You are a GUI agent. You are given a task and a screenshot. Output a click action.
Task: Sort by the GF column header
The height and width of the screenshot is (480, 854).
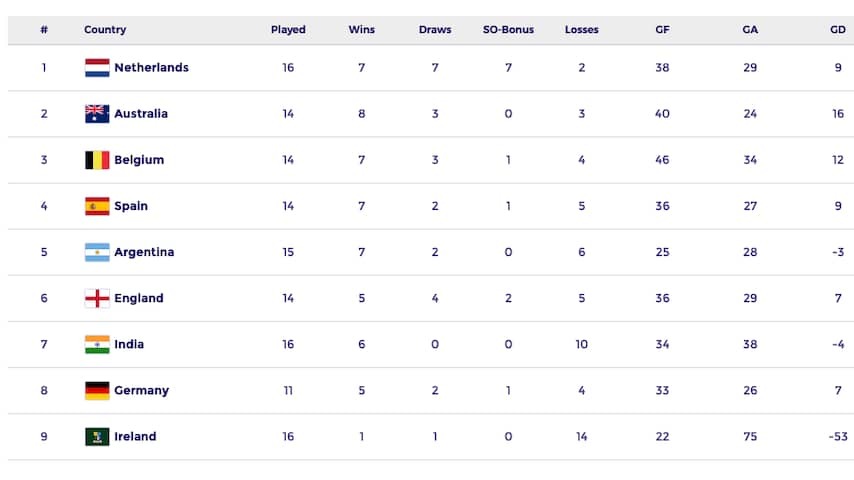tap(662, 29)
